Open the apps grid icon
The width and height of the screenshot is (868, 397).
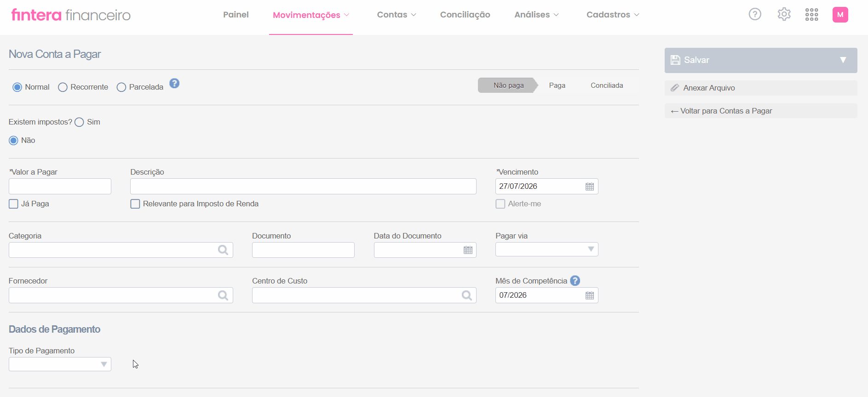click(812, 15)
